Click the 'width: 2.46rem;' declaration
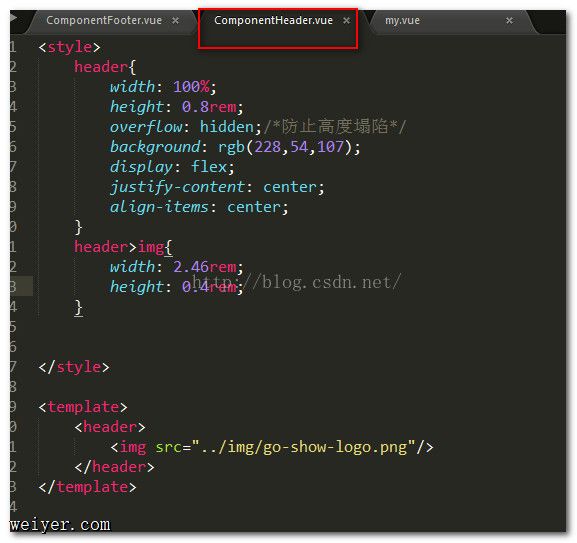This screenshot has width=577, height=543. [177, 267]
